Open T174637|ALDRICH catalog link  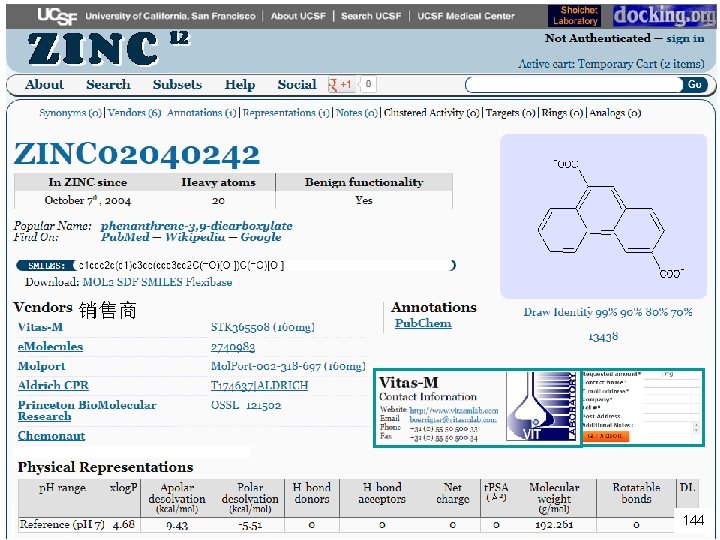coord(259,386)
